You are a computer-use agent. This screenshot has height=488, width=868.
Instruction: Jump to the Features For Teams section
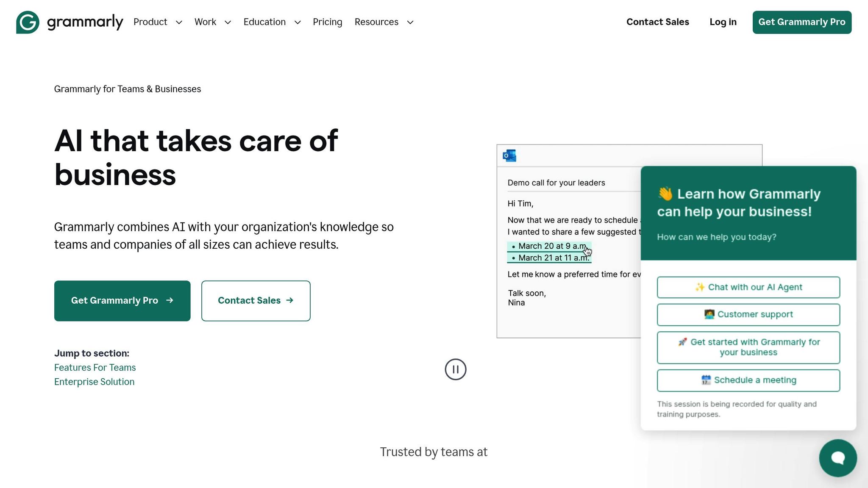click(95, 367)
